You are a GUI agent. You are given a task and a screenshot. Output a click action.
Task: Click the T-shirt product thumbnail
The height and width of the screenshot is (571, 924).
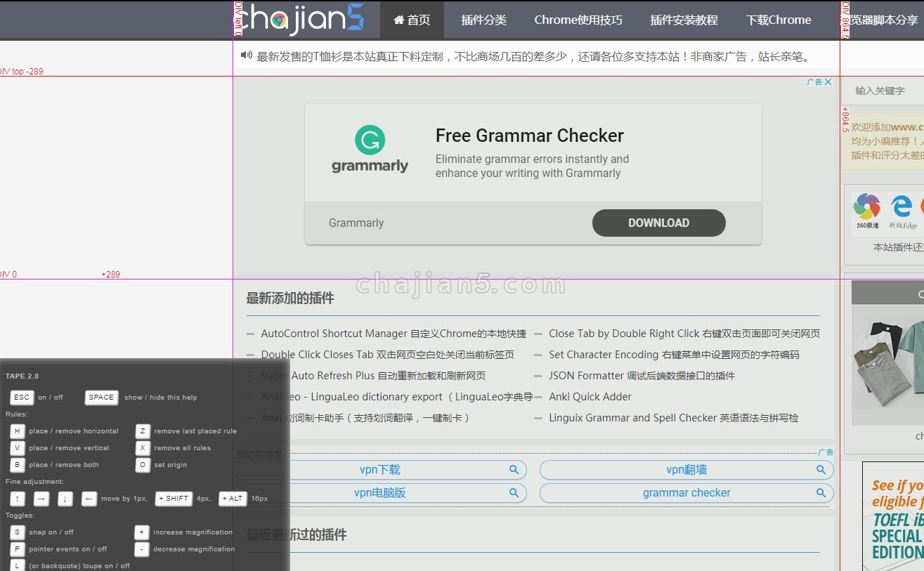(888, 353)
